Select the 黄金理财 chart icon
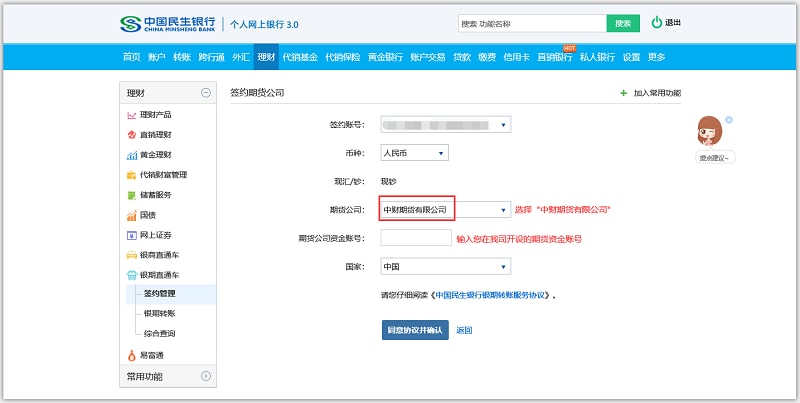This screenshot has width=800, height=403. [131, 155]
